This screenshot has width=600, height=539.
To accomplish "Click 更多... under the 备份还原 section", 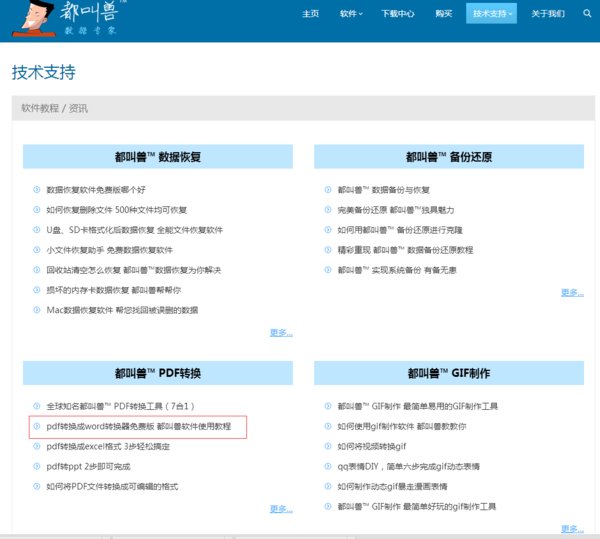I will point(572,293).
